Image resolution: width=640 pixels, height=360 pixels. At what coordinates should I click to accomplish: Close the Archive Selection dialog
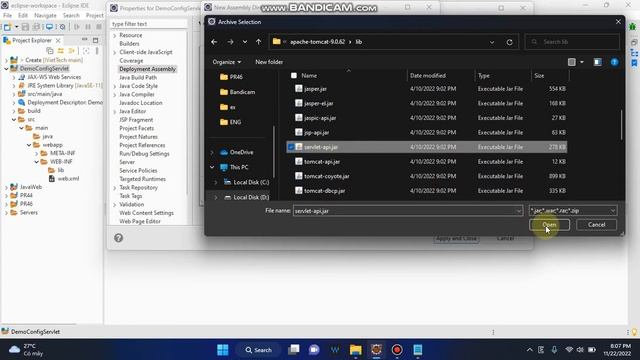pos(618,22)
